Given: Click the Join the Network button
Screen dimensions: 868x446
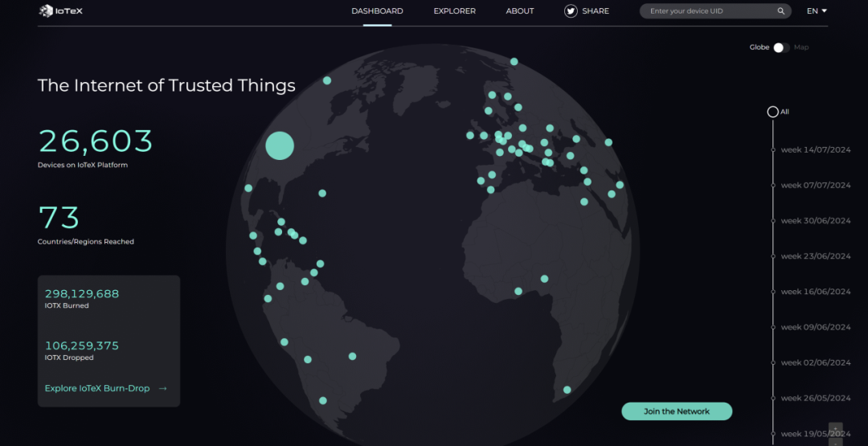Looking at the screenshot, I should (x=677, y=411).
